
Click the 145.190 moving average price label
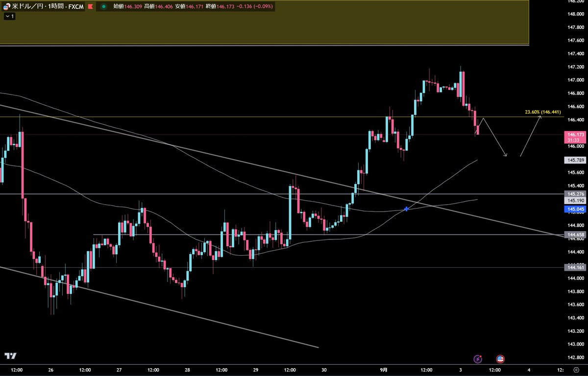tap(576, 201)
